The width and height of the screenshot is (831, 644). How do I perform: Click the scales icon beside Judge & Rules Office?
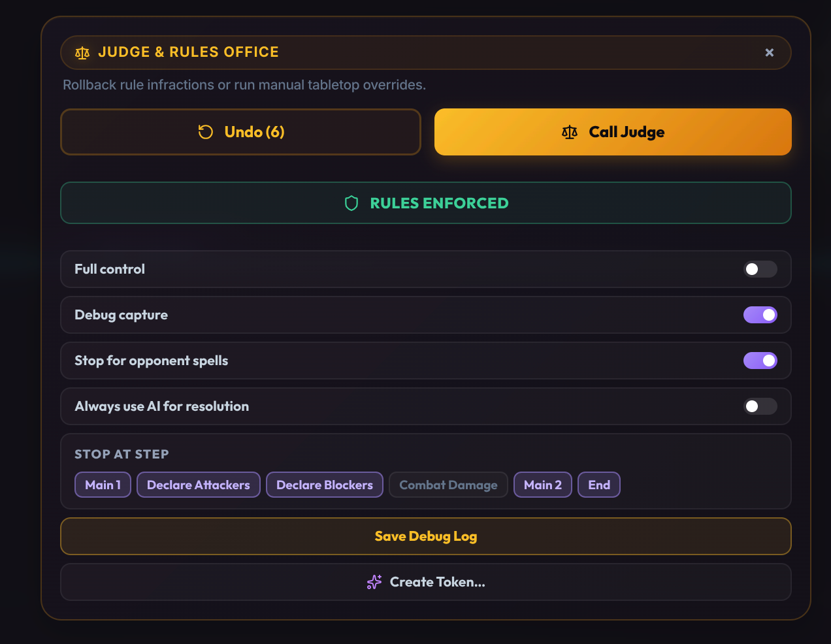[x=82, y=53]
